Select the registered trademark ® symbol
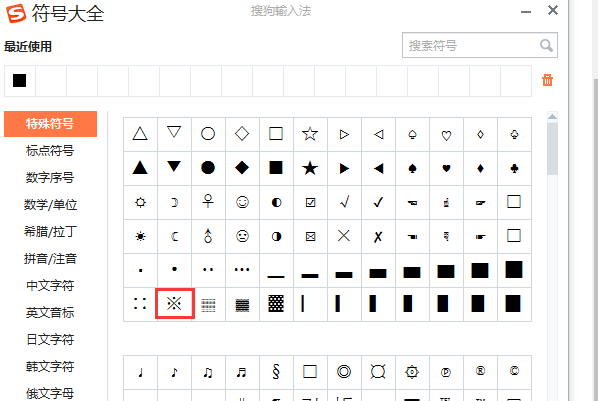The image size is (598, 401). 480,370
